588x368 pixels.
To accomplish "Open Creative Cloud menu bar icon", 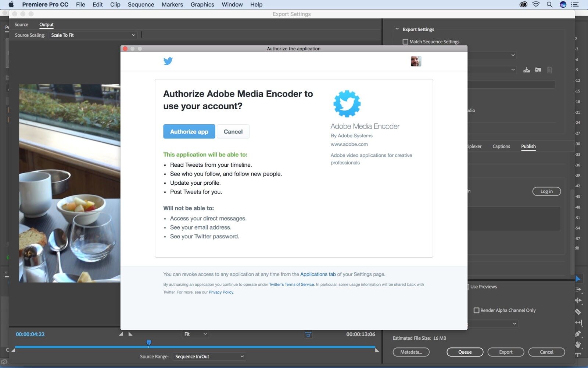I will click(523, 4).
